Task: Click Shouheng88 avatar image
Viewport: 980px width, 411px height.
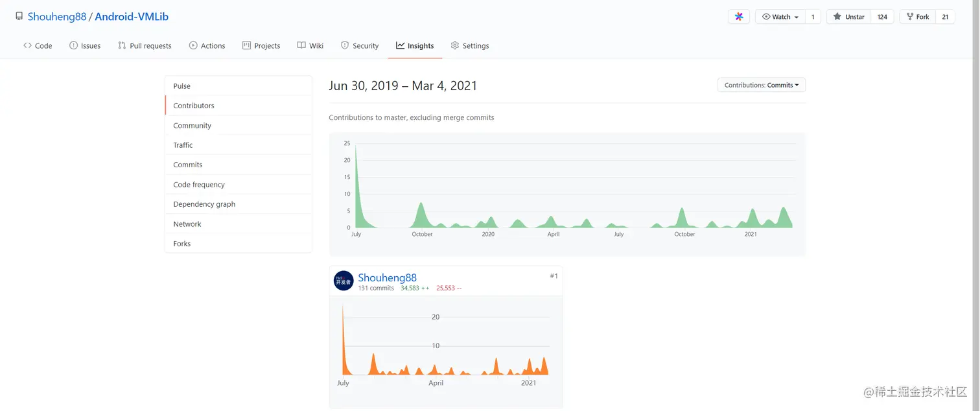Action: (344, 281)
